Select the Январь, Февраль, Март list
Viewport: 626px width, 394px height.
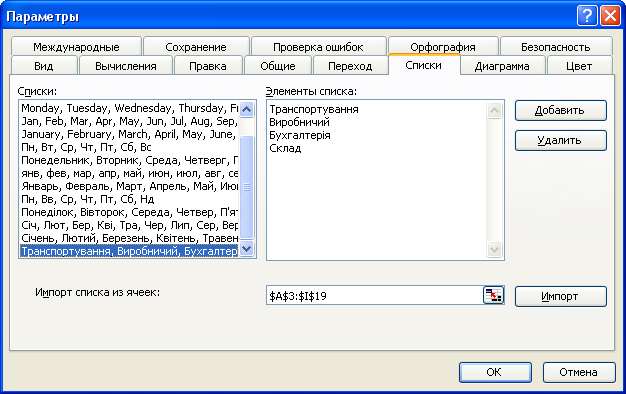click(x=129, y=186)
